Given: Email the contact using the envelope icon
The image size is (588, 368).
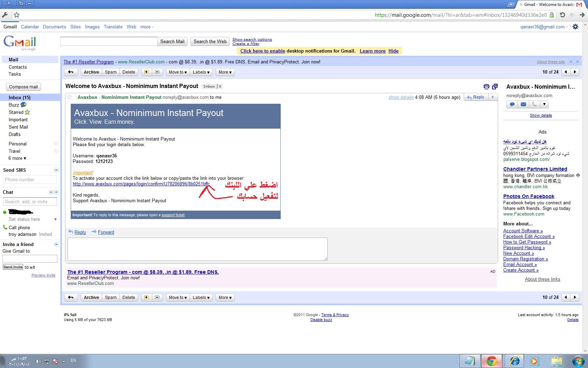Looking at the screenshot, I should tap(523, 104).
